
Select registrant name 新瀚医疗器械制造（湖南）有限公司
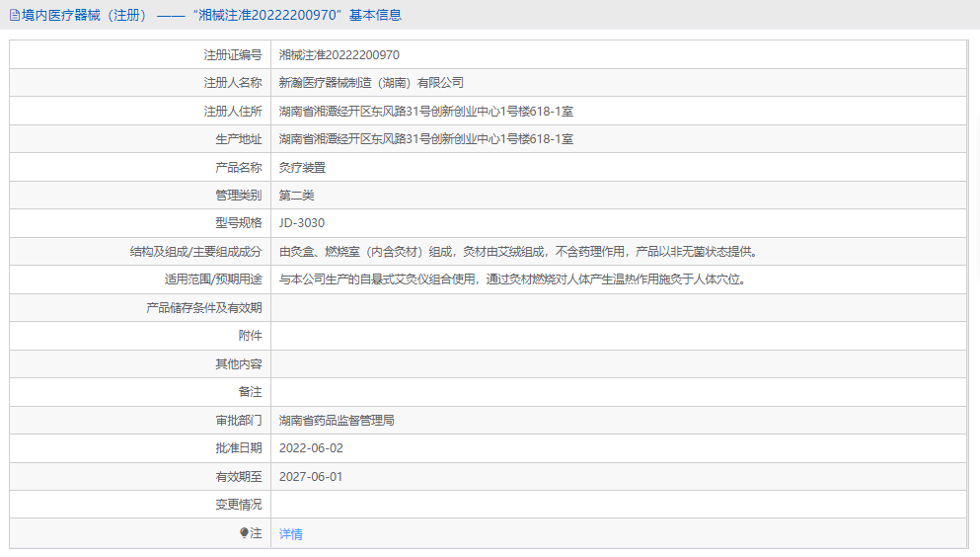pyautogui.click(x=371, y=83)
